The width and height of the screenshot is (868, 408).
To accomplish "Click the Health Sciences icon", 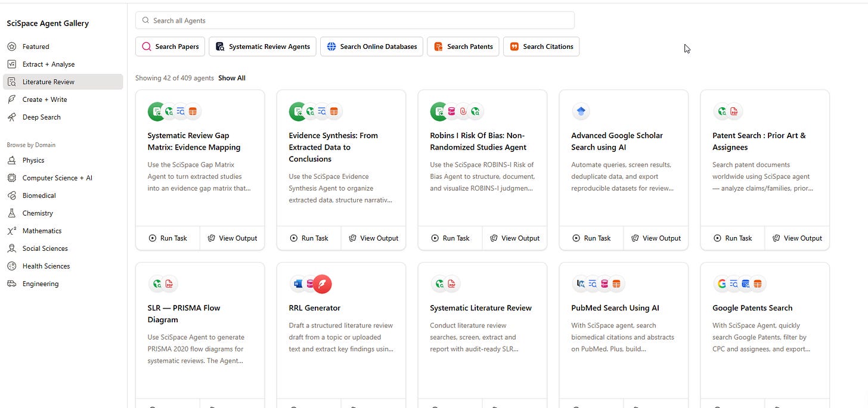I will [x=11, y=266].
